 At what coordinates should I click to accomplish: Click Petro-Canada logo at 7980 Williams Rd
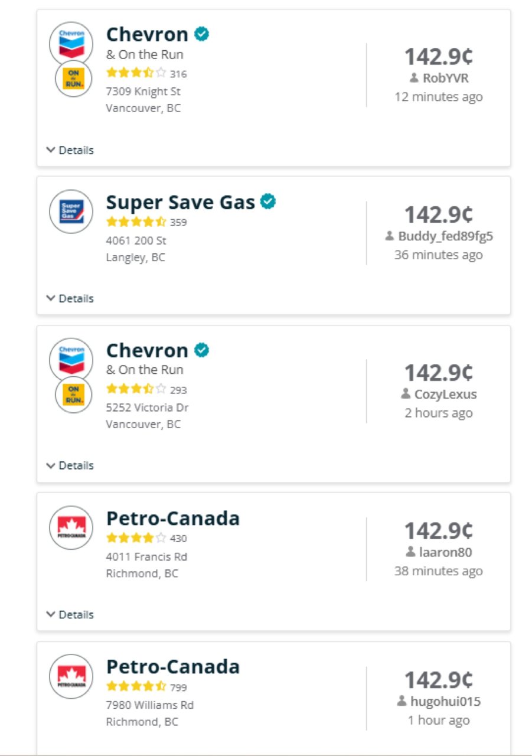pos(71,676)
